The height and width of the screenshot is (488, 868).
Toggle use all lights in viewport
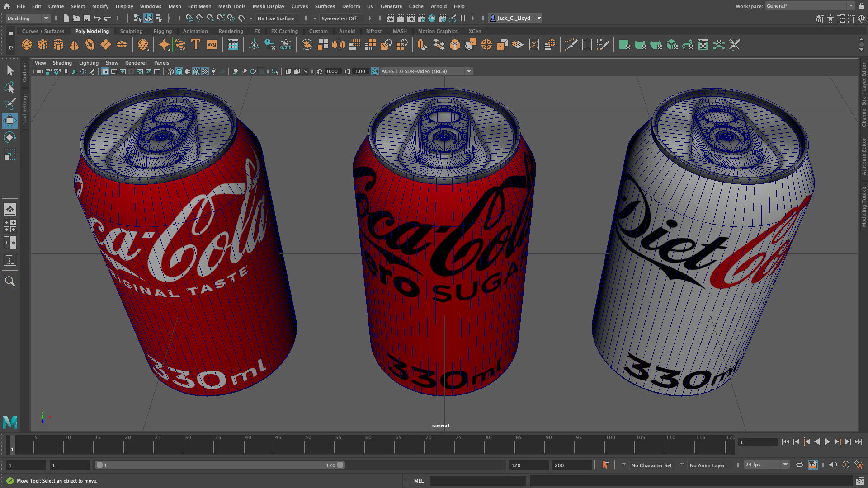(x=213, y=71)
